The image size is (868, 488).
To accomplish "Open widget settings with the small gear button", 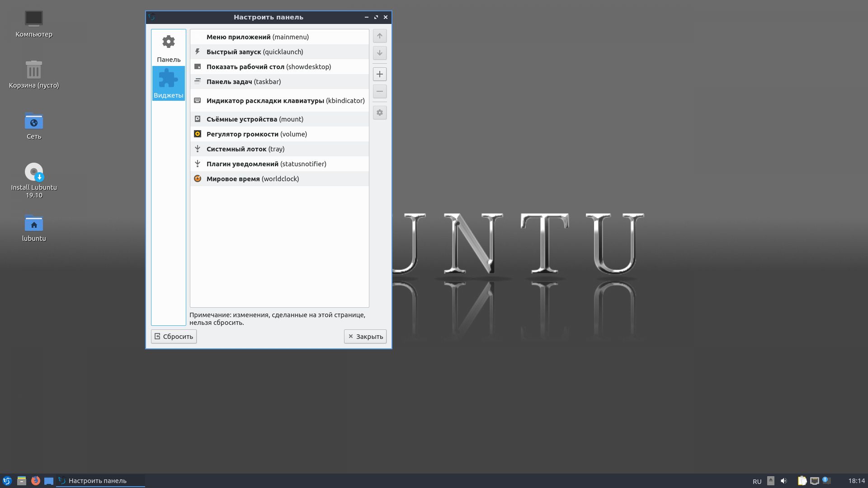I will pyautogui.click(x=380, y=113).
